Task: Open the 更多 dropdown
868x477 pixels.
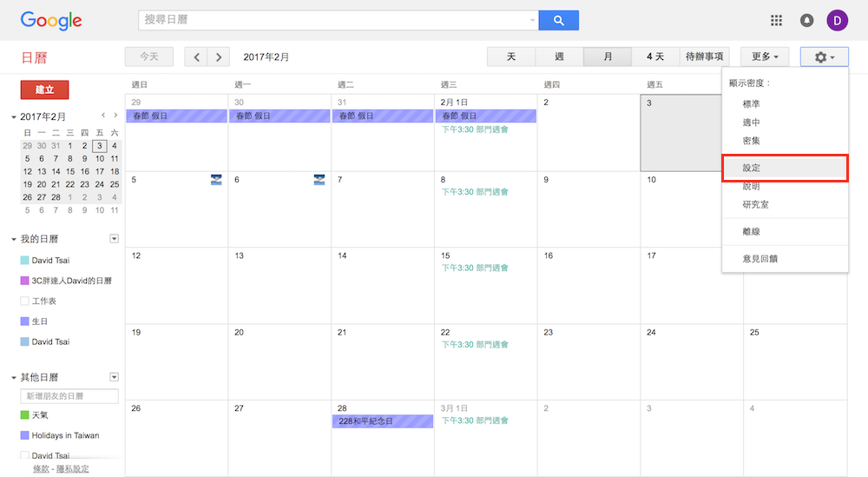Action: pyautogui.click(x=765, y=56)
